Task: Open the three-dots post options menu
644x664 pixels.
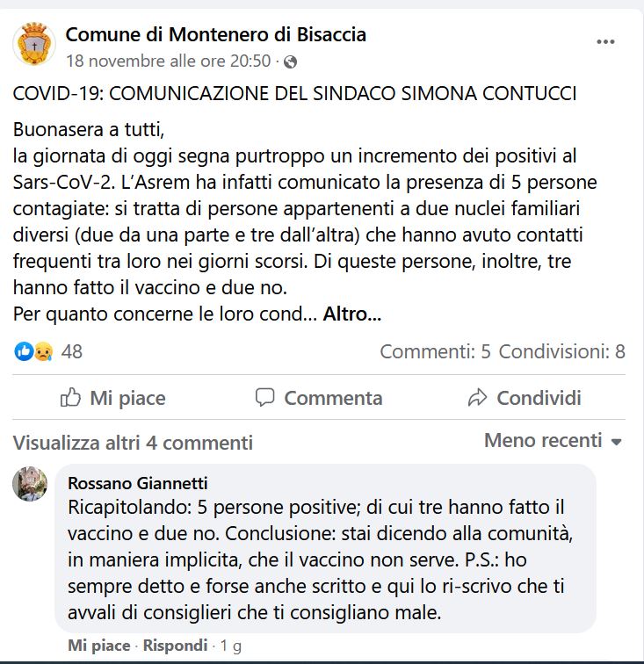Action: pos(605,41)
